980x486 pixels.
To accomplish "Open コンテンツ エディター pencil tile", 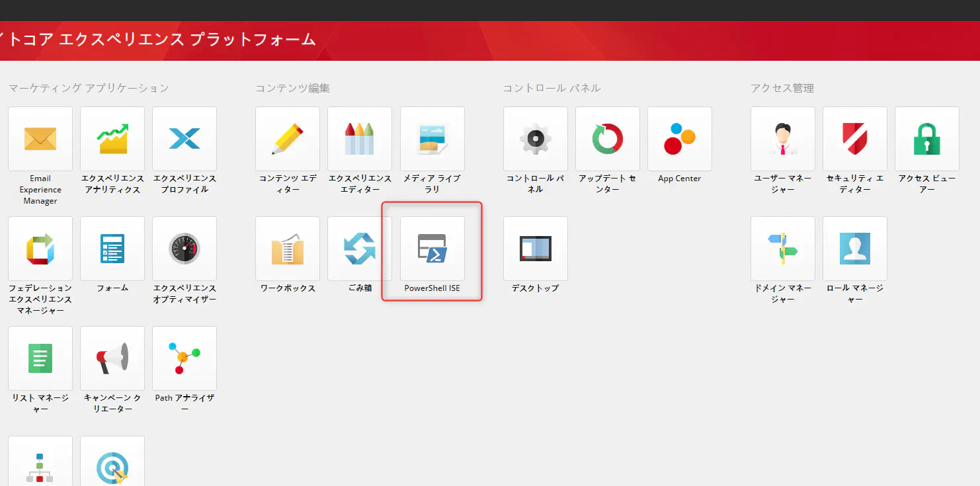I will click(288, 139).
